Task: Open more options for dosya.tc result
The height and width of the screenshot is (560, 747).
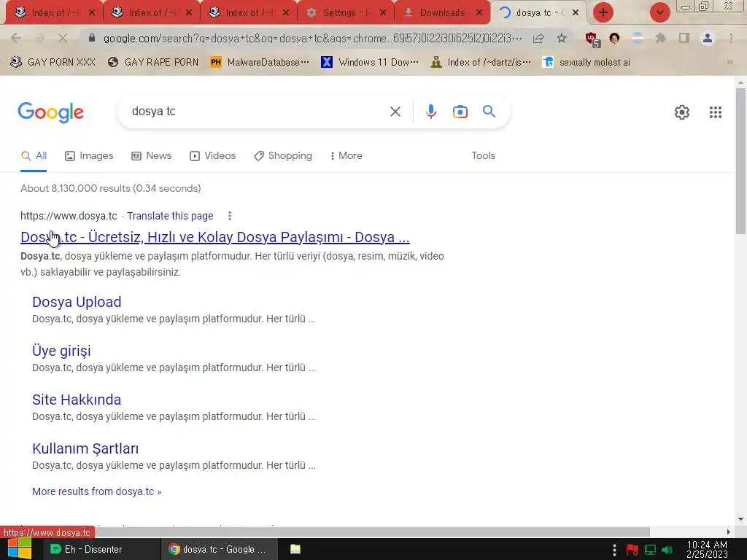Action: point(230,216)
